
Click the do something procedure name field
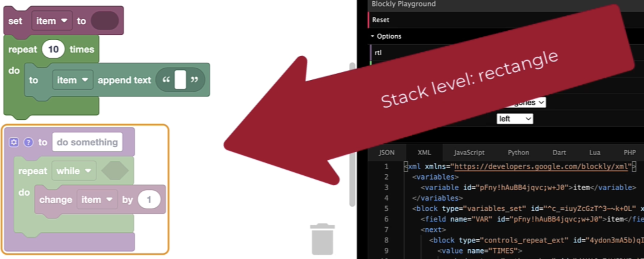click(x=87, y=142)
